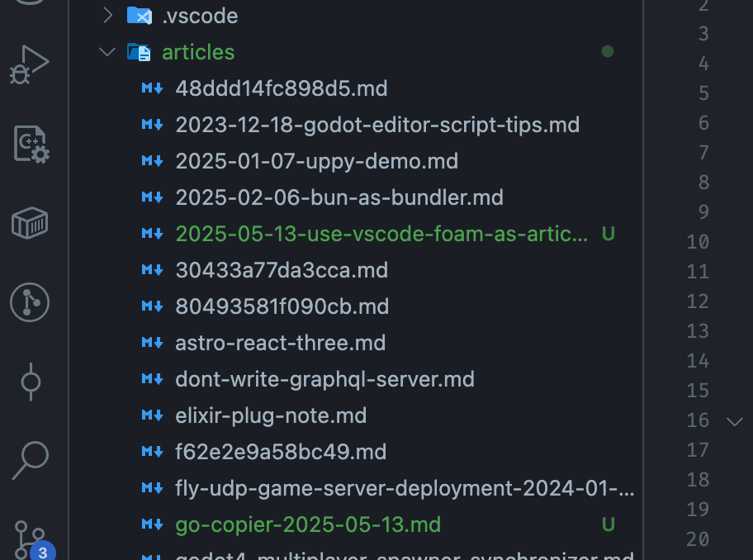Screen dimensions: 753x560
Task: Open 2023-12-18-godot-editor-script-tips.md
Action: point(377,125)
